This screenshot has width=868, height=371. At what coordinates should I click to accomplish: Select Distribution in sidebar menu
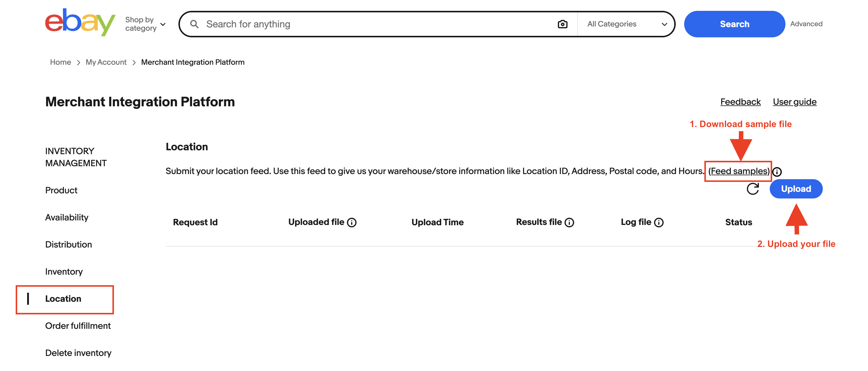tap(68, 245)
